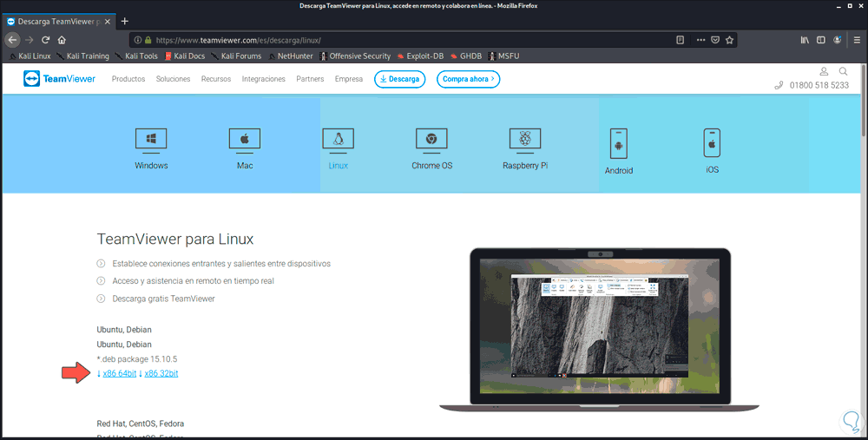Click the Compra ahora button

click(x=469, y=79)
